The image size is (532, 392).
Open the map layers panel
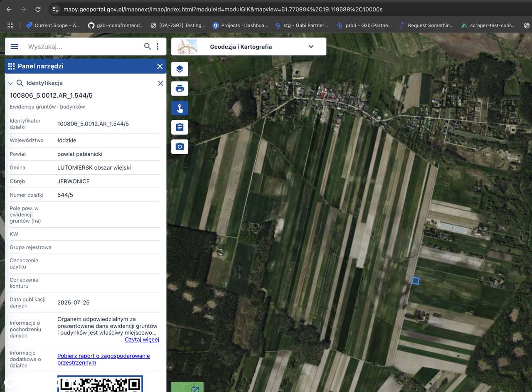pos(180,69)
